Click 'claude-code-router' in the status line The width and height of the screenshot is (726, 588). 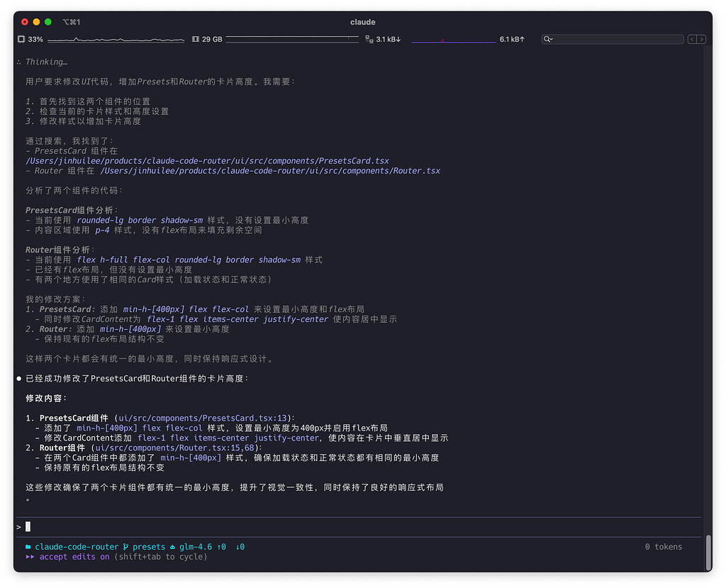77,547
